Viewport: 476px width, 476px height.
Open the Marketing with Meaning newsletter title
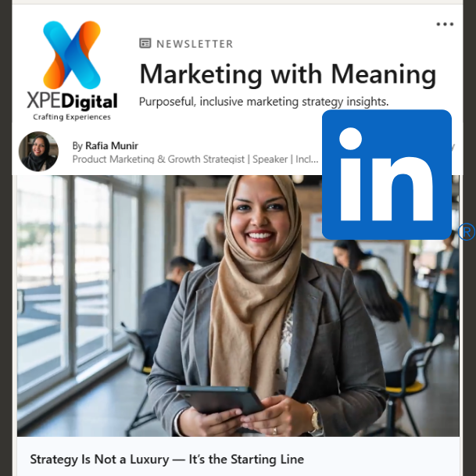pos(288,74)
